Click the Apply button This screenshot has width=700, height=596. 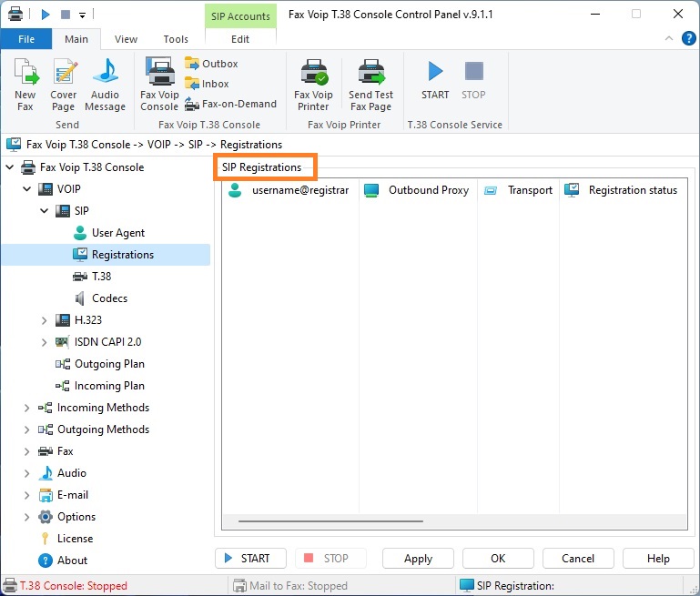click(418, 559)
